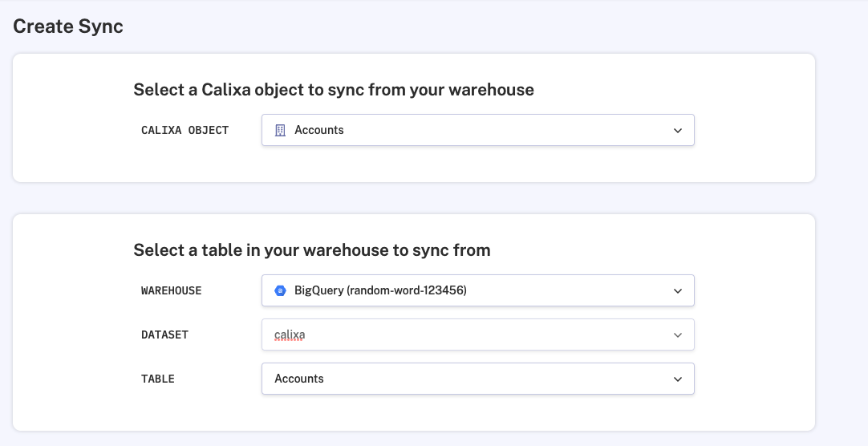Screen dimensions: 868x446
Task: Open the Warehouse dropdown arrow
Action: coord(678,290)
